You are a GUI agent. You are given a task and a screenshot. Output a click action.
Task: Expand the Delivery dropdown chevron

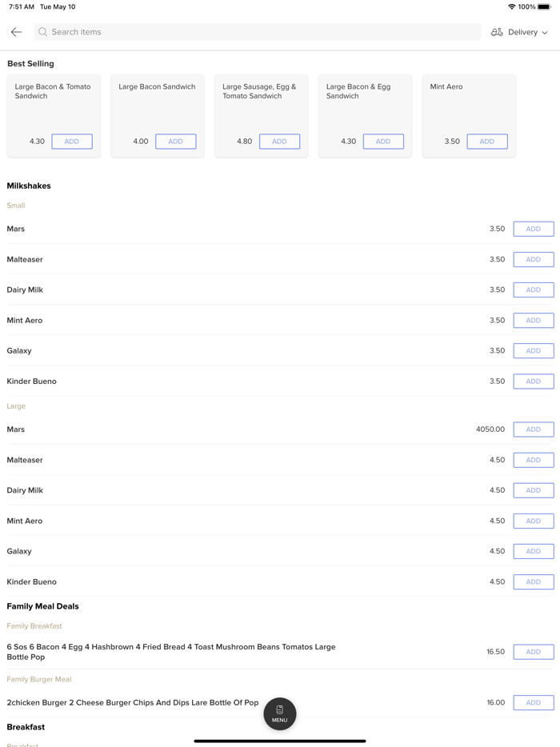pyautogui.click(x=545, y=33)
